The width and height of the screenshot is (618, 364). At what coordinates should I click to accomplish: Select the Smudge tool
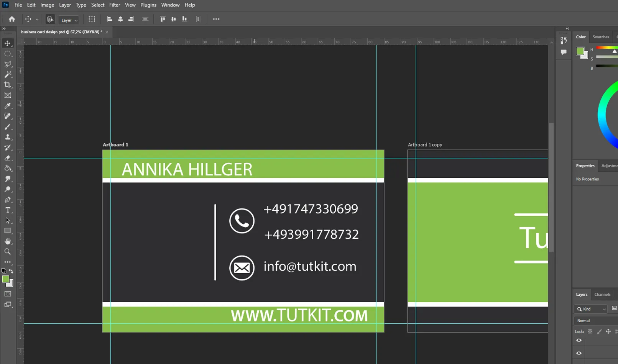(8, 179)
